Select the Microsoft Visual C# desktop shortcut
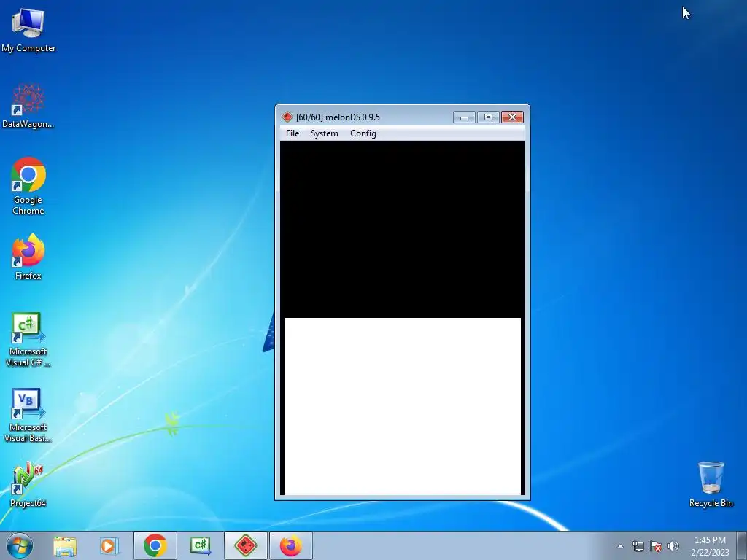Screen dimensions: 747x560 (x=28, y=340)
